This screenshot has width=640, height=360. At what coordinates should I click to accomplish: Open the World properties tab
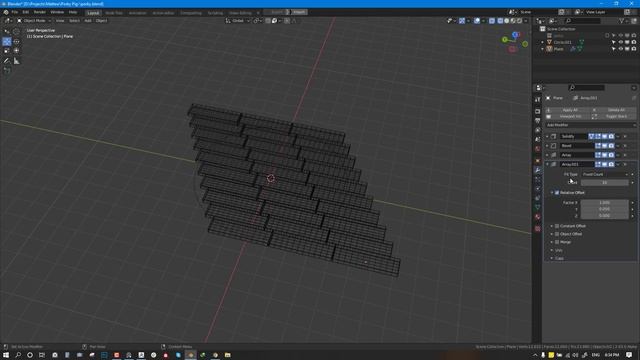coord(538,149)
